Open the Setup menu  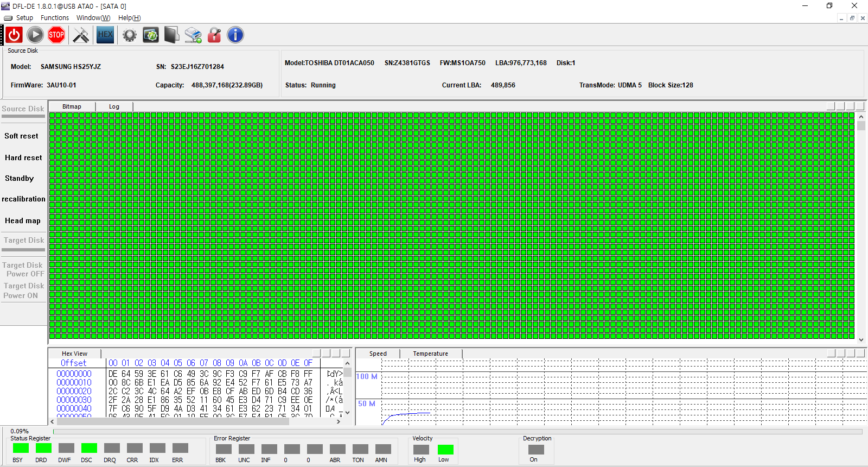point(24,18)
